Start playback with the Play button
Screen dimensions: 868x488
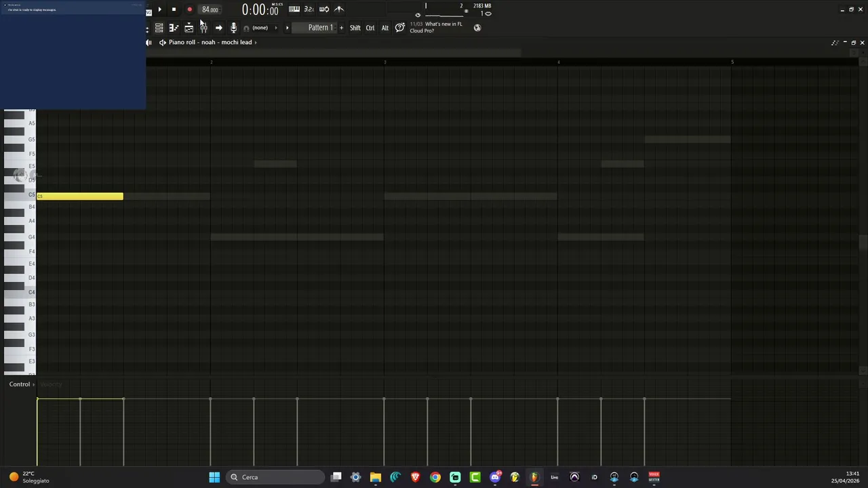click(159, 9)
